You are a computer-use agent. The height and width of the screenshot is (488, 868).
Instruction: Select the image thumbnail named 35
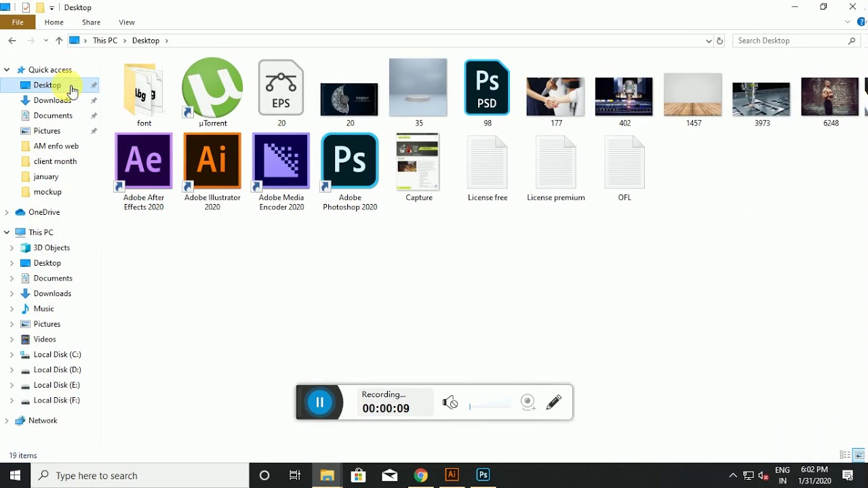pos(418,87)
